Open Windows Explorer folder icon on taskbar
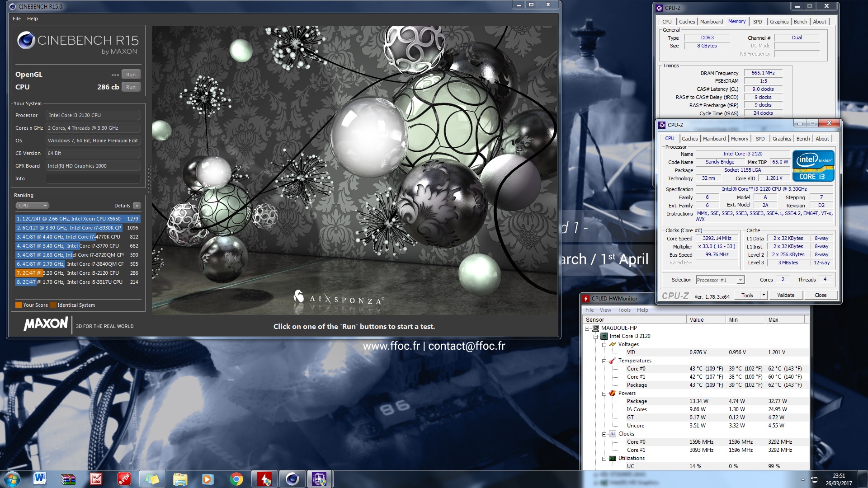The width and height of the screenshot is (868, 488). (180, 479)
